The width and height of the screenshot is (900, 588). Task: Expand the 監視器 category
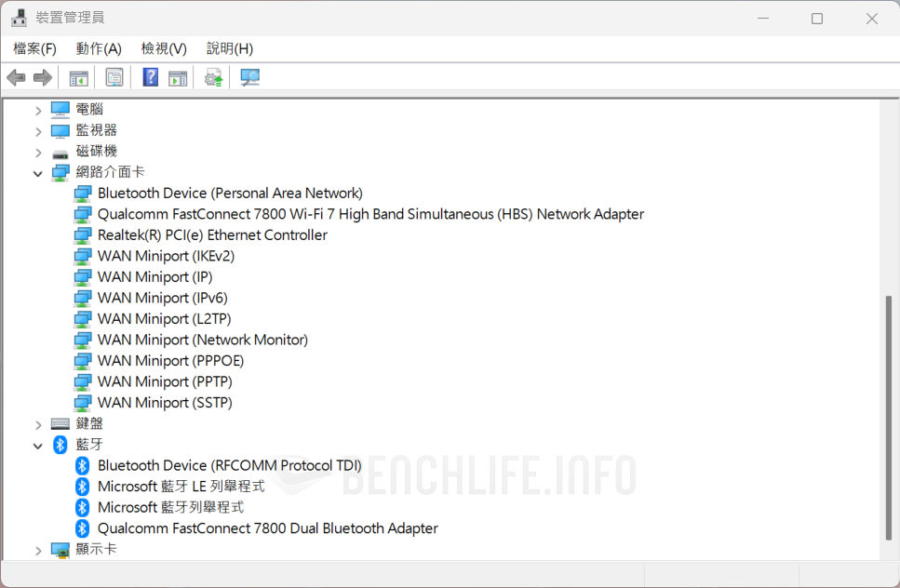point(38,131)
